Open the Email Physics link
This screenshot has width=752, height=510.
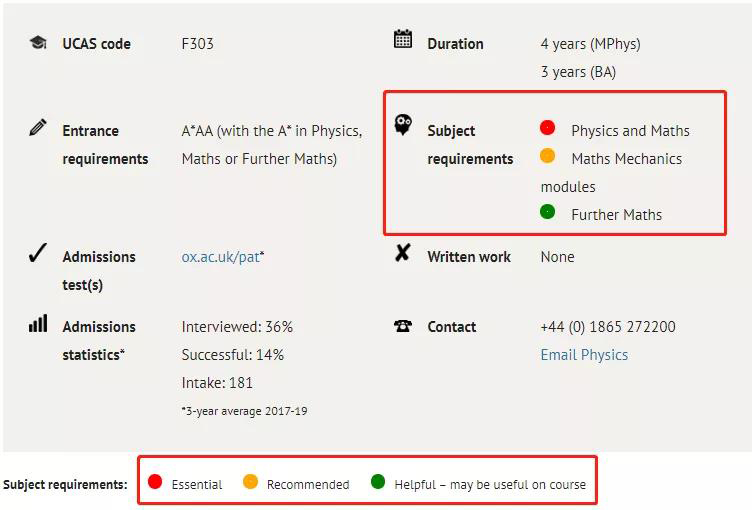click(x=584, y=355)
